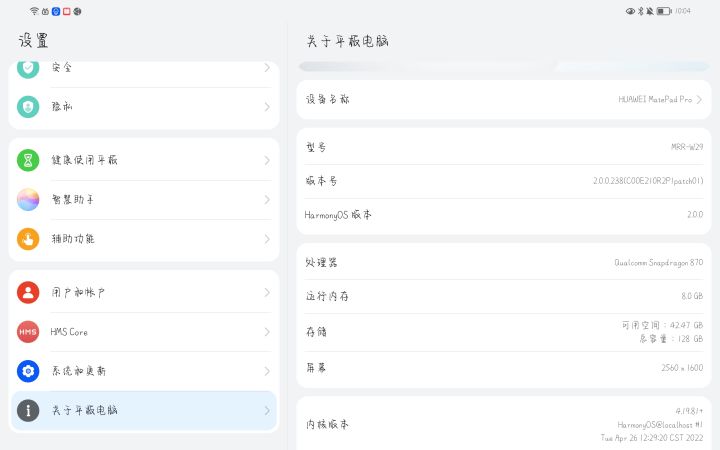Tap the red HMS Core icon
Image resolution: width=720 pixels, height=450 pixels.
(x=28, y=332)
